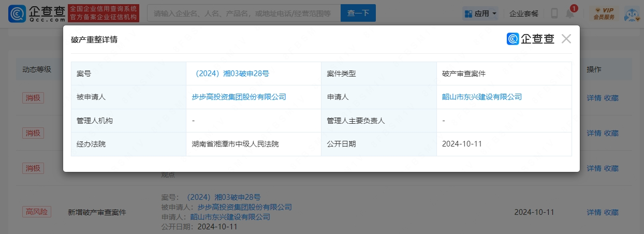644x234 pixels.
Task: Click the 查一下 search button
Action: pos(358,13)
